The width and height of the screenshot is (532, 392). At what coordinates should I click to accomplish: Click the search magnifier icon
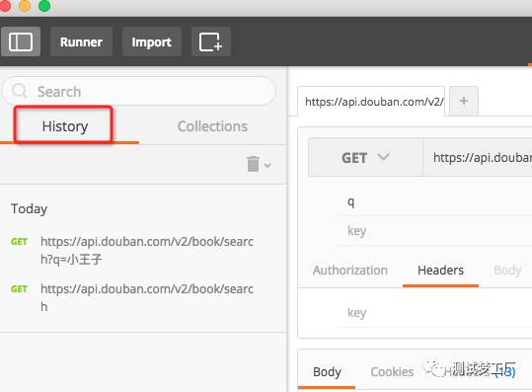tap(20, 91)
